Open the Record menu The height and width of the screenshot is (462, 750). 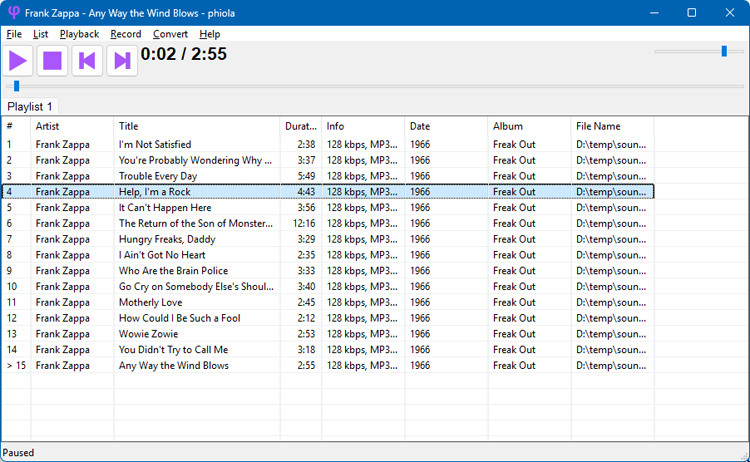click(x=126, y=34)
